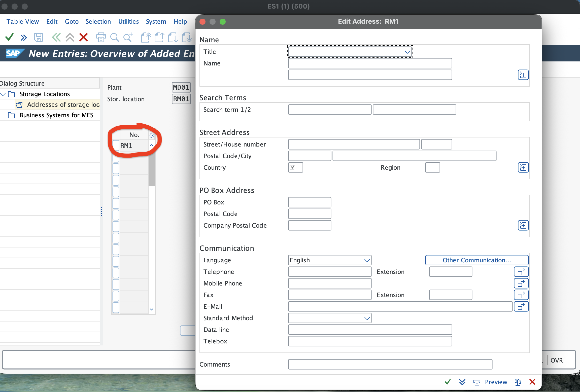
Task: Click the first Name input field
Action: 370,63
